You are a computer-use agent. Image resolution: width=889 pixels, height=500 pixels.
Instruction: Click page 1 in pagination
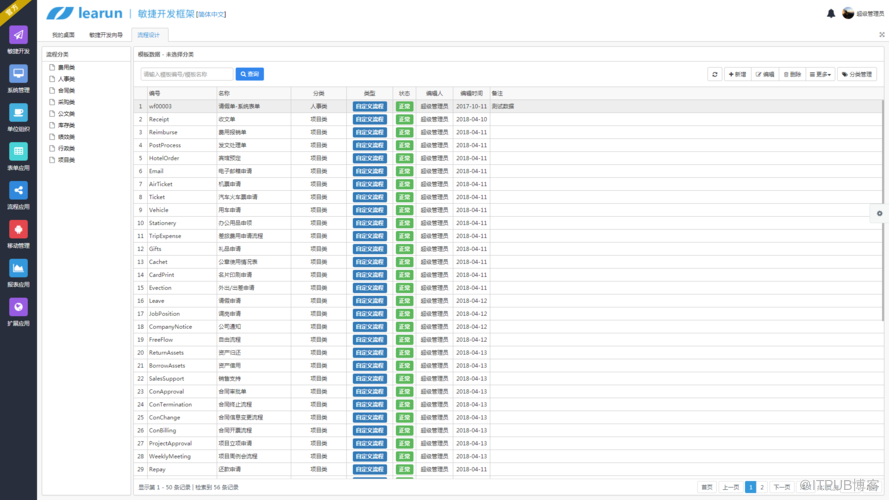750,487
